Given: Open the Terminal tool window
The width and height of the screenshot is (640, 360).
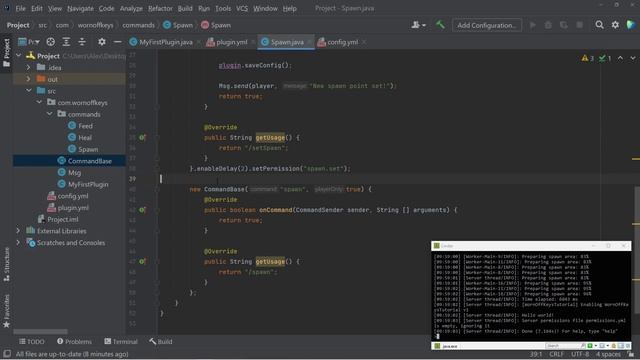Looking at the screenshot, I should tap(121, 341).
